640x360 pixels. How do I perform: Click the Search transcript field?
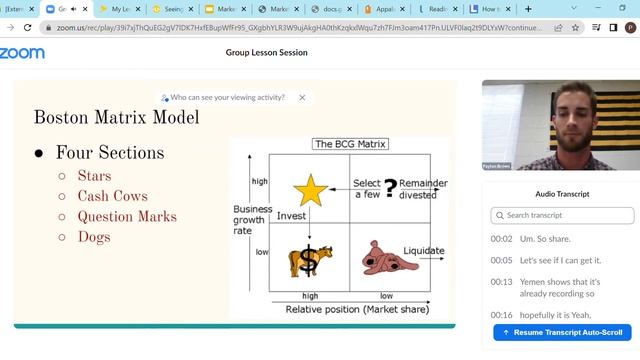tap(562, 216)
